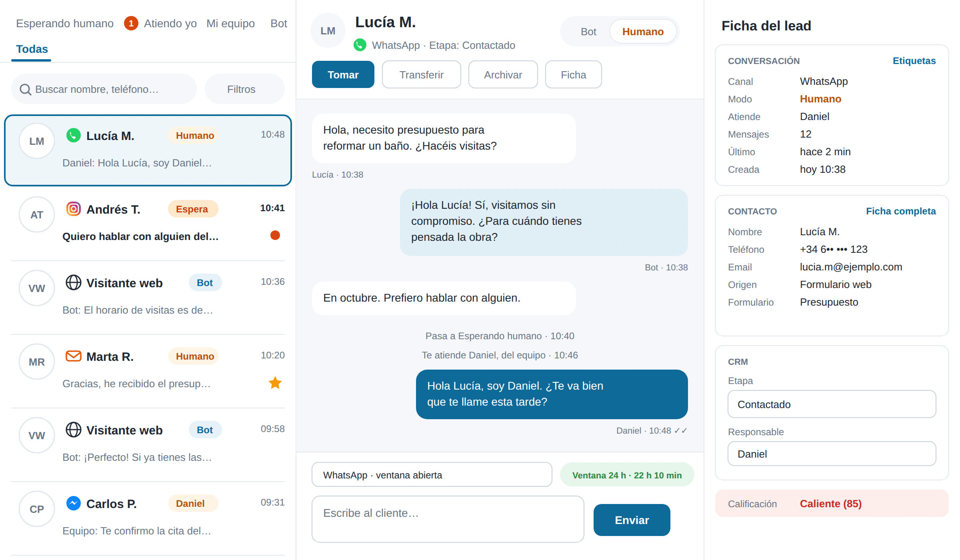Click the unread count badge showing 1

click(131, 24)
